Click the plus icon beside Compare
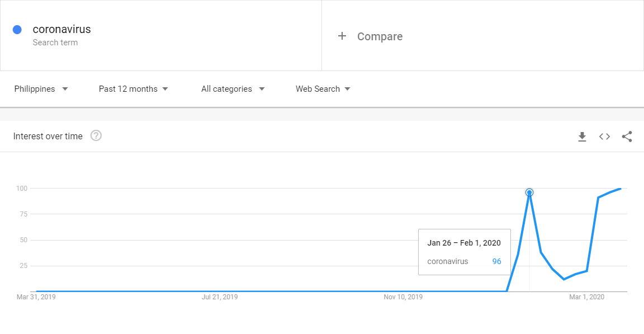 [x=342, y=36]
